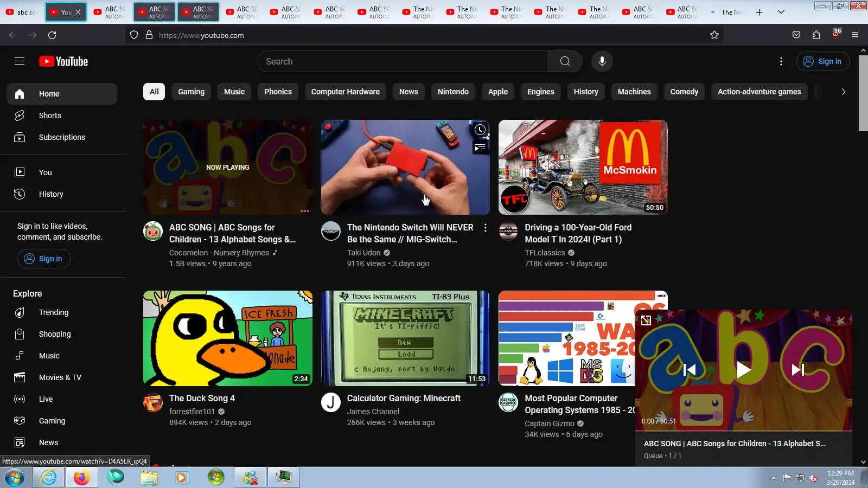
Task: Open Live under Explore
Action: tap(62, 399)
